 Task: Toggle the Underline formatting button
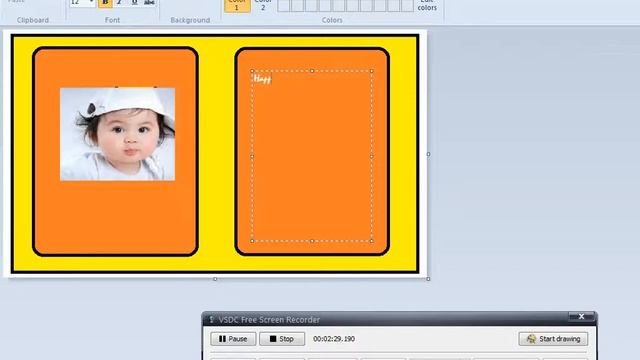coord(134,3)
